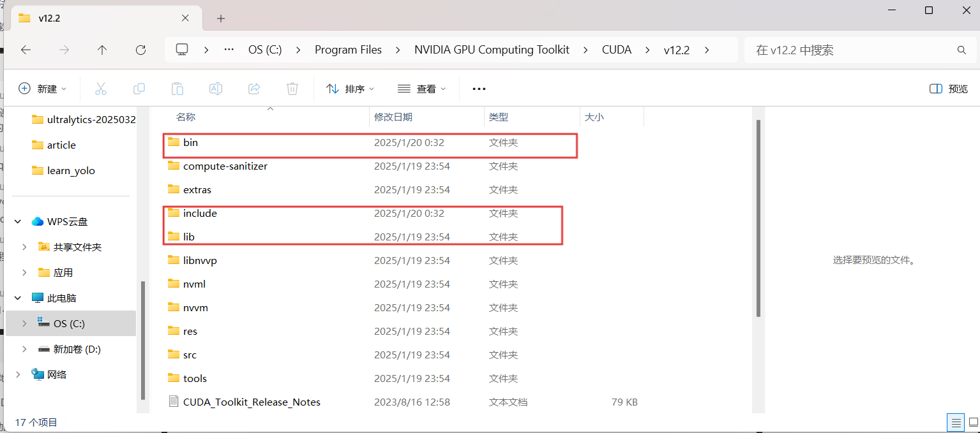Navigate to OS (C:) in breadcrumb

pyautogui.click(x=265, y=50)
